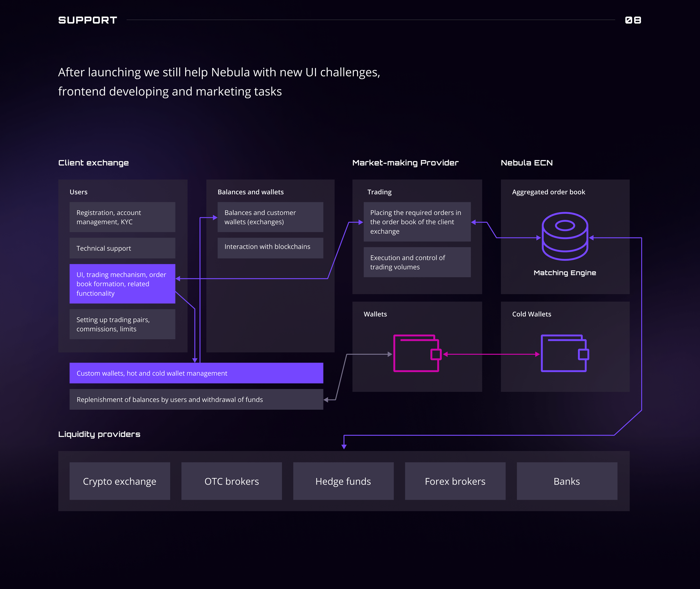Click the Technical support block

point(122,248)
